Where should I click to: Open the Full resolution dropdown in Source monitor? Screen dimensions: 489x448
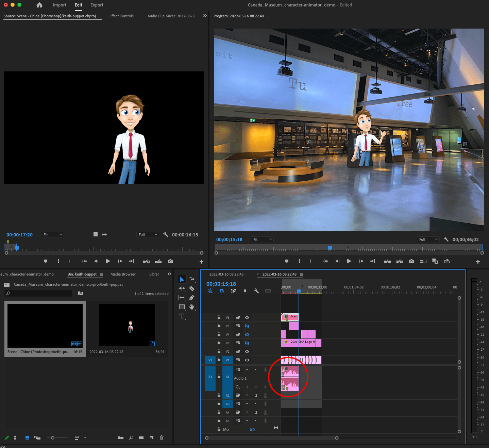coord(148,234)
